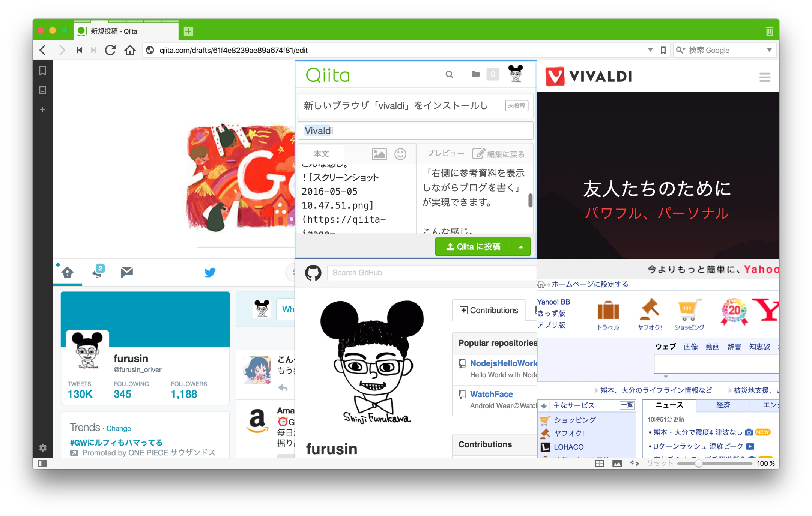Open the Qiita stock folder icon
Screen dimensions: 812x516
tap(475, 74)
